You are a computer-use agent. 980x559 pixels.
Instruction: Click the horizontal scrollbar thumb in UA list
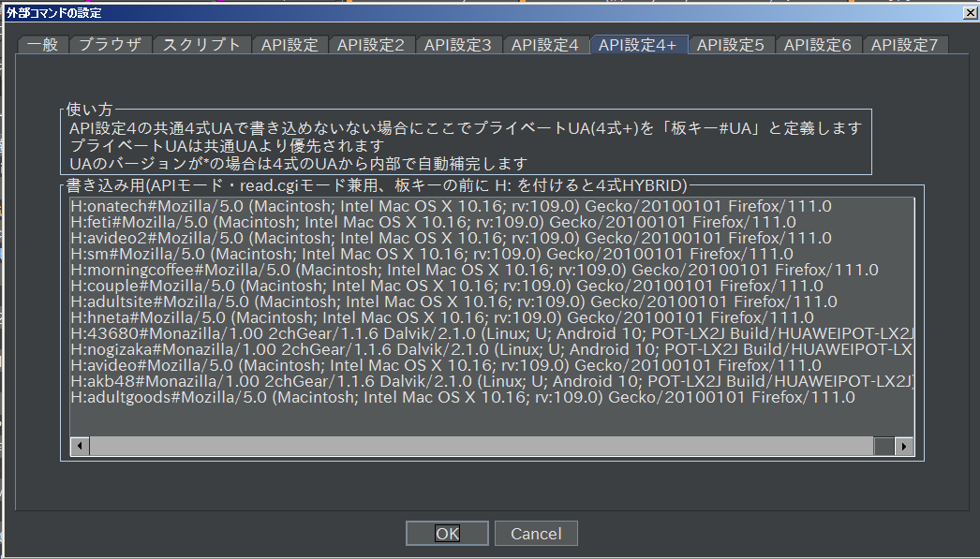pyautogui.click(x=482, y=446)
